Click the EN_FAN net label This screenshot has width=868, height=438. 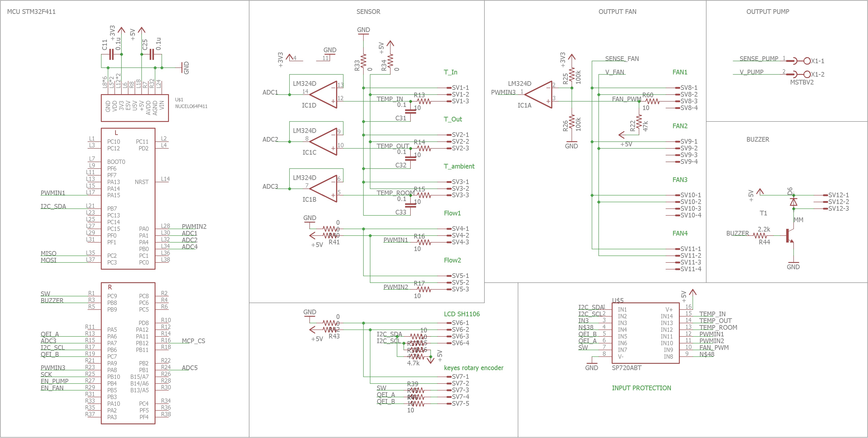click(x=52, y=388)
